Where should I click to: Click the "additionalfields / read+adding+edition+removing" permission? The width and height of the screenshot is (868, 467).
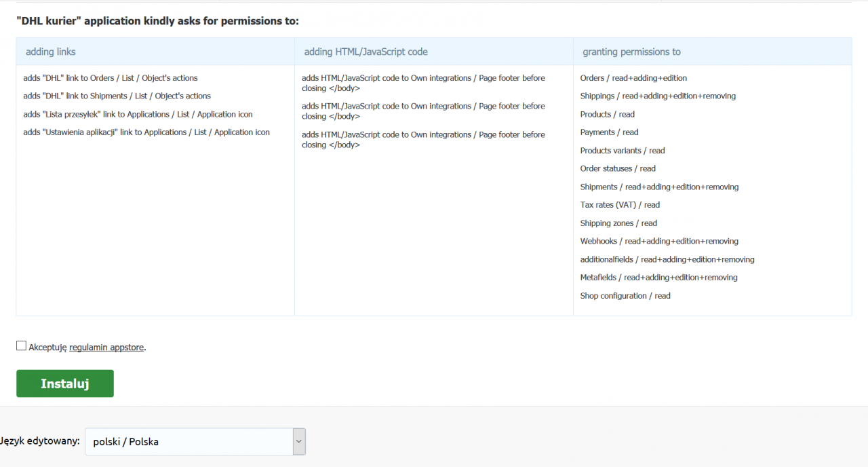click(x=667, y=259)
